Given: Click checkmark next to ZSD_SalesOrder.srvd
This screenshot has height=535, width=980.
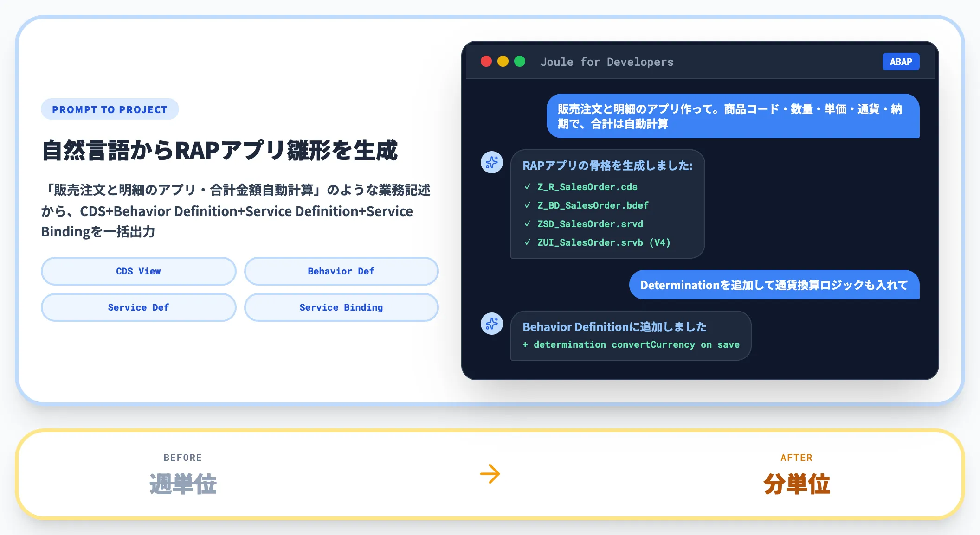Looking at the screenshot, I should pyautogui.click(x=527, y=224).
